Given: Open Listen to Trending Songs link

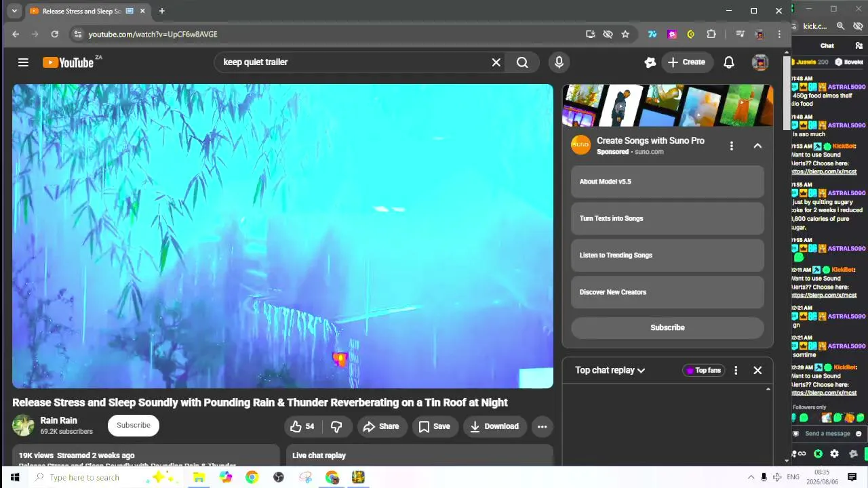Looking at the screenshot, I should 667,256.
